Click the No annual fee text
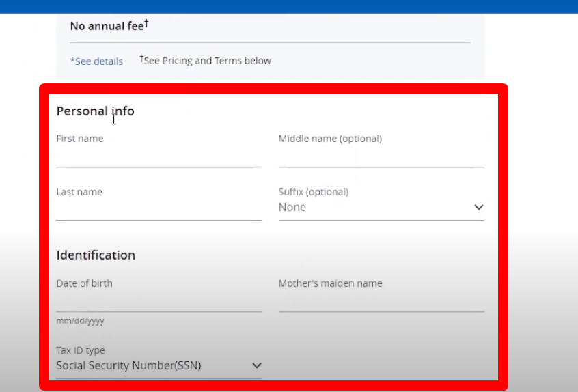This screenshot has width=578, height=392. click(x=109, y=25)
